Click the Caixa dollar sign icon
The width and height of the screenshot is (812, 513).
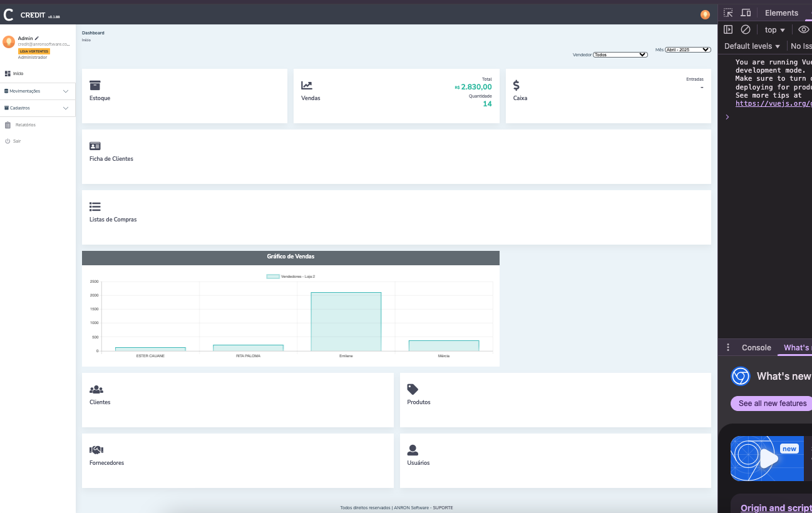tap(516, 85)
